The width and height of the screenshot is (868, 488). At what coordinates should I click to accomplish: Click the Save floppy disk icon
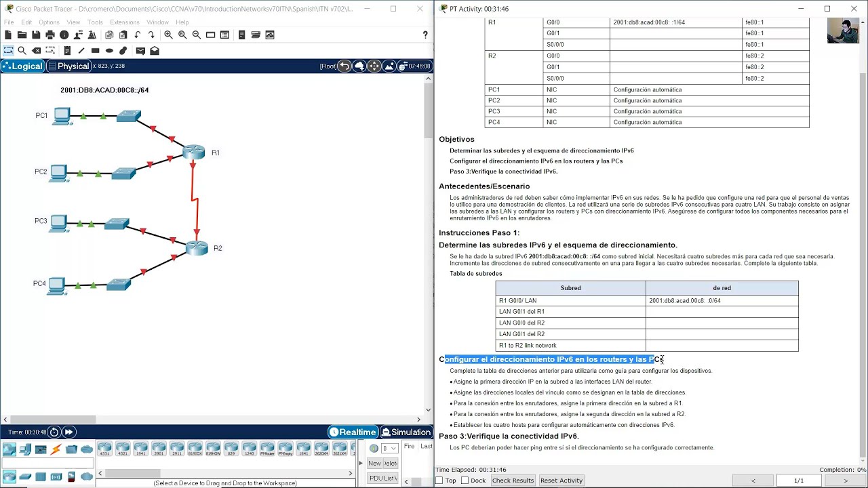coord(36,35)
